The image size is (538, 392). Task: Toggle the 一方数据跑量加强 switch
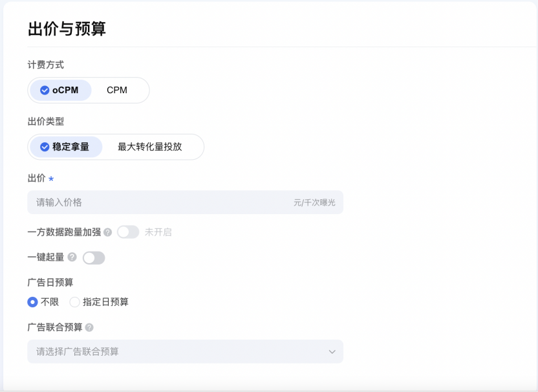(x=127, y=232)
